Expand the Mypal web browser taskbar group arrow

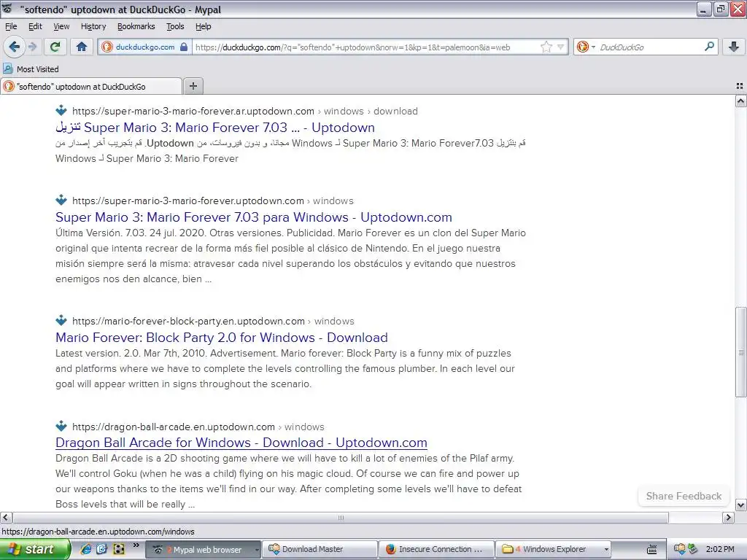(x=257, y=550)
